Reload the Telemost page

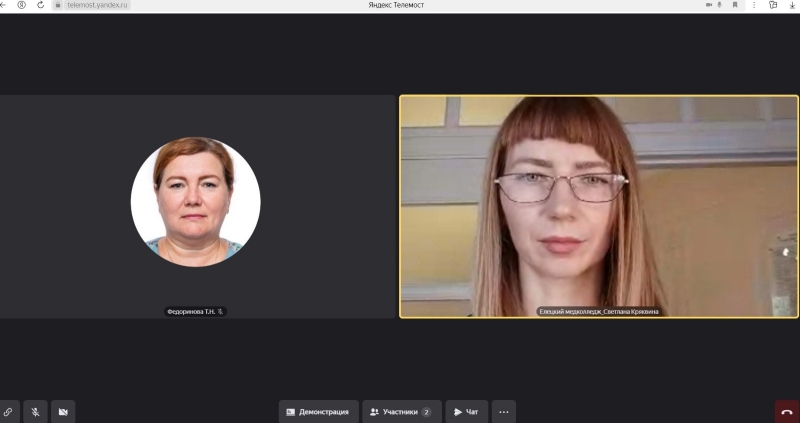click(x=40, y=5)
